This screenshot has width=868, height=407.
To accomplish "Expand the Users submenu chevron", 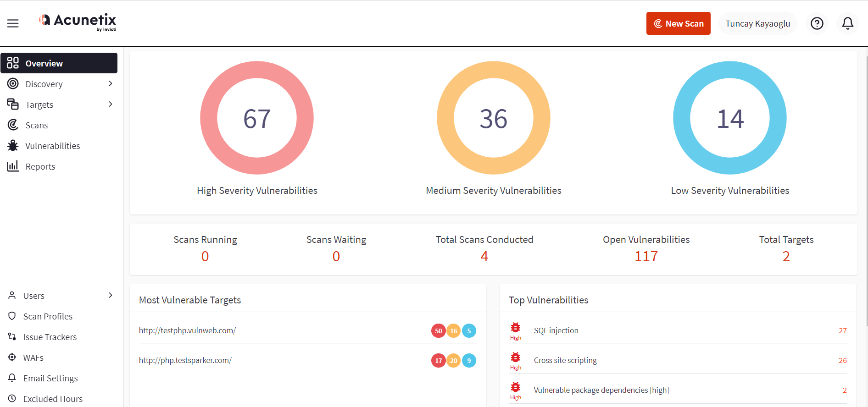I will pos(110,296).
